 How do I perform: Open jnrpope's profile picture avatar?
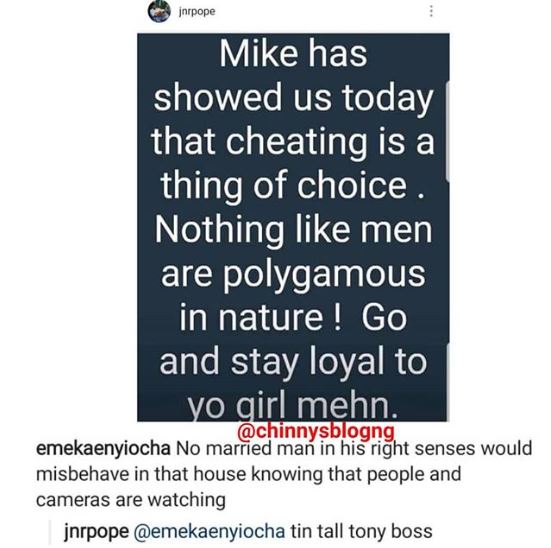click(x=159, y=12)
